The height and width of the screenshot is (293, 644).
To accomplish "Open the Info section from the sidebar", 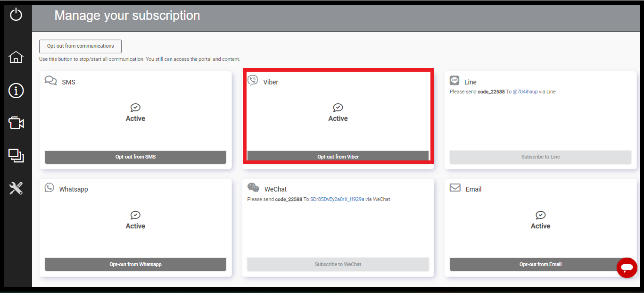I will click(x=16, y=90).
